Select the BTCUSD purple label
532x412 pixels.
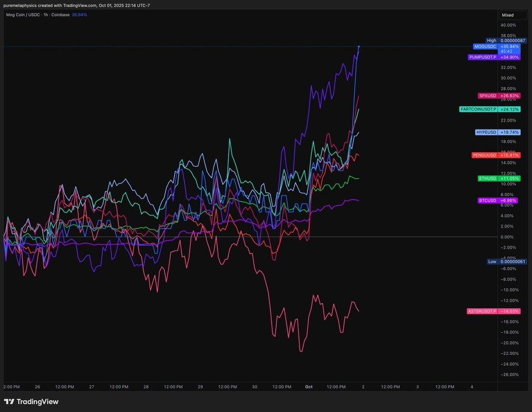click(487, 200)
